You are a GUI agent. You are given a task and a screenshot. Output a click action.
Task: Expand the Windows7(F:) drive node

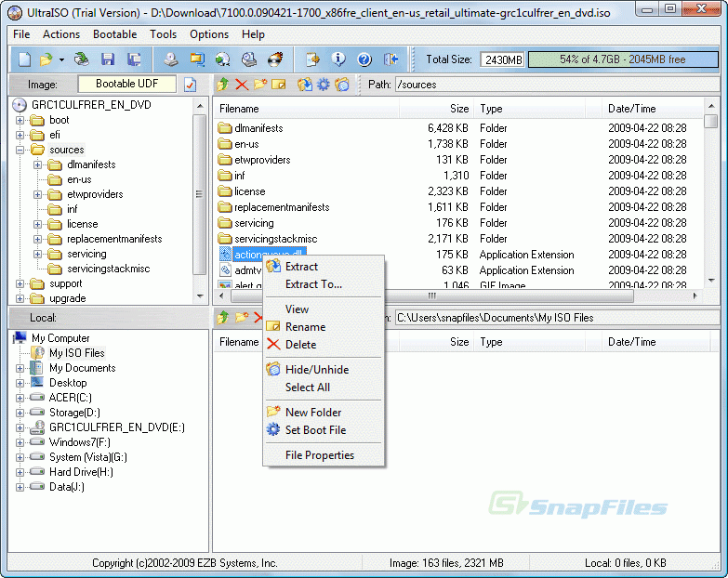(20, 442)
